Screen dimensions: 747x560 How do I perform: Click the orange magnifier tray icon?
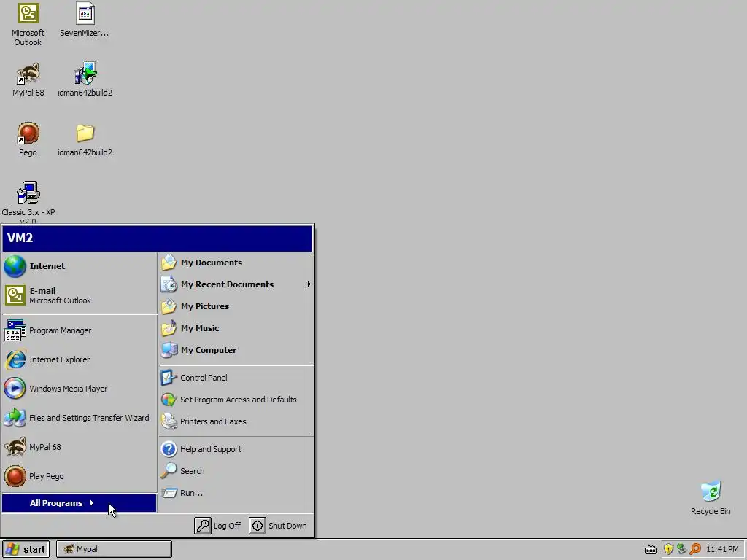[695, 549]
